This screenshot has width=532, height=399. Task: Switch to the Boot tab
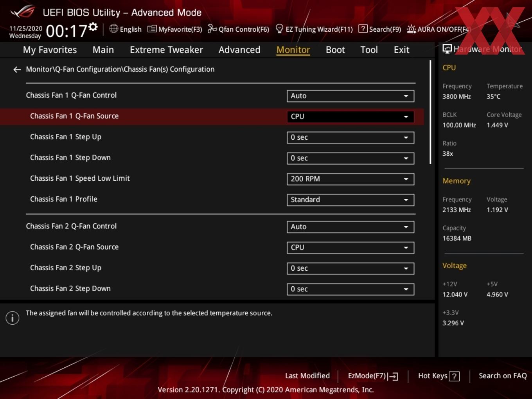tap(335, 50)
